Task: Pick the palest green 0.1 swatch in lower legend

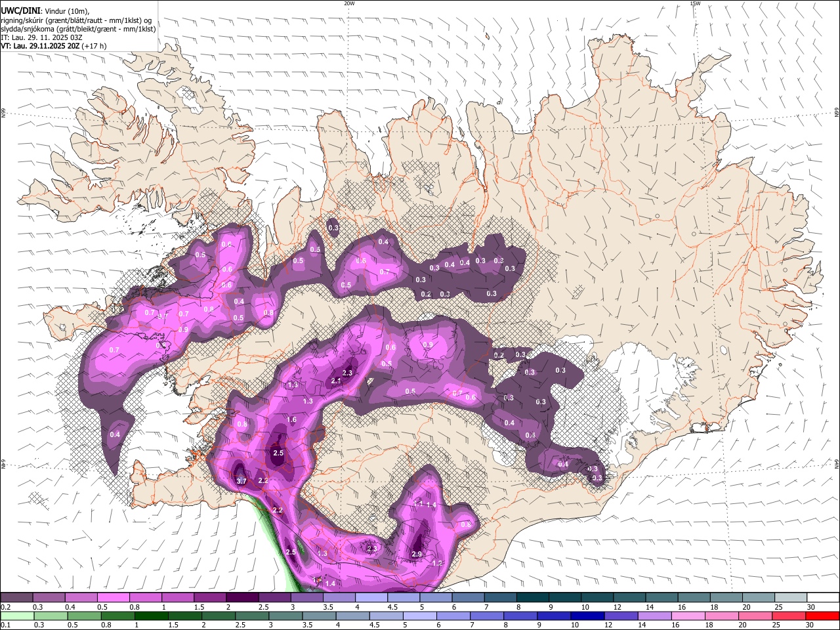Action: coord(17,616)
